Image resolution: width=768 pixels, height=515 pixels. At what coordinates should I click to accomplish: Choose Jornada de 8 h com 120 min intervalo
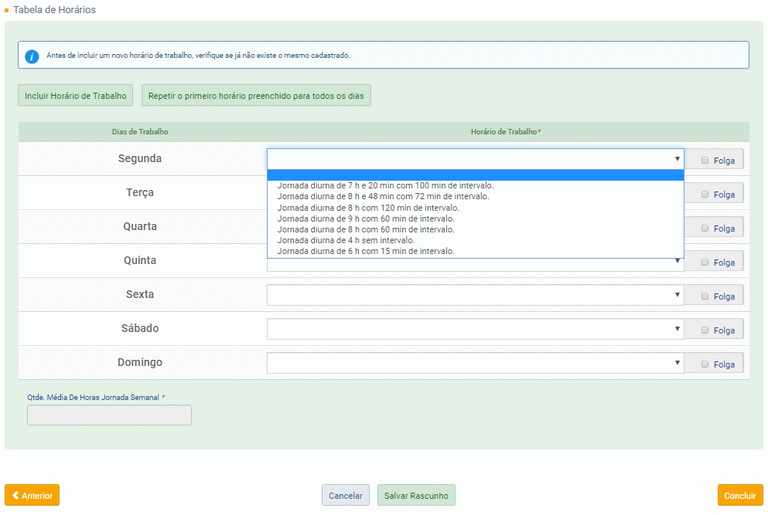coord(367,207)
